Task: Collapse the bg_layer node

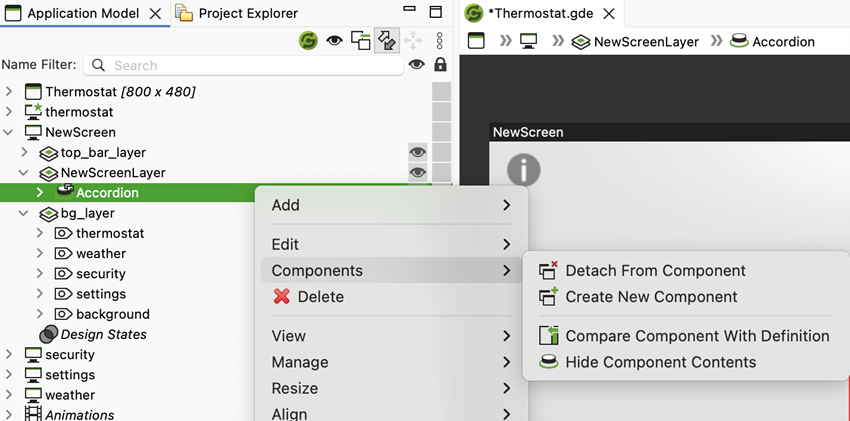Action: 24,213
